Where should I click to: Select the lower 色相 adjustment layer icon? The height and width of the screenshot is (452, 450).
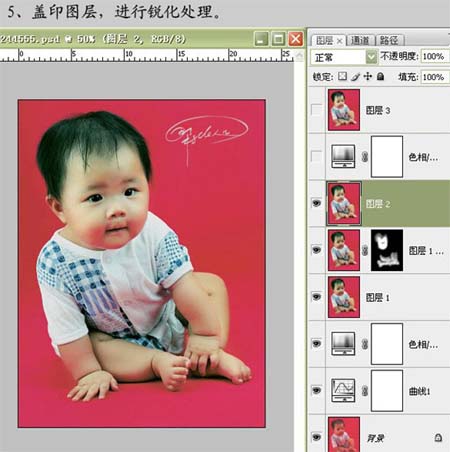pos(343,344)
